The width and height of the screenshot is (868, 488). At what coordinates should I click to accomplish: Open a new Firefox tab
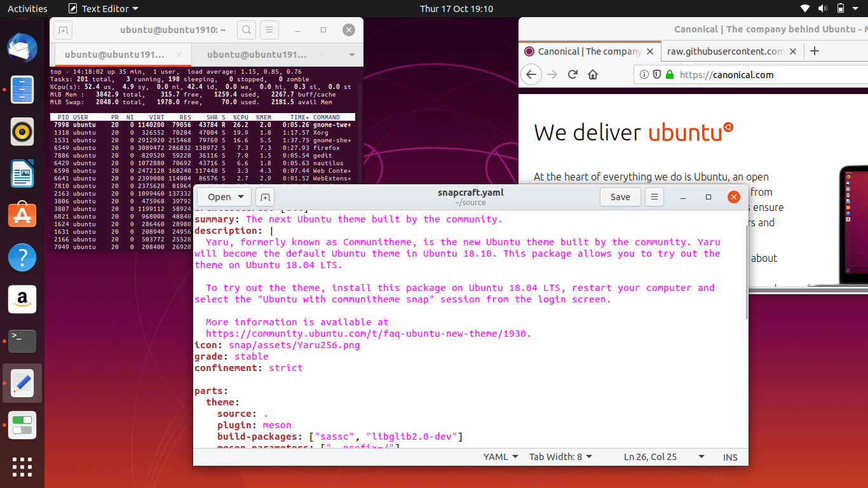click(814, 51)
